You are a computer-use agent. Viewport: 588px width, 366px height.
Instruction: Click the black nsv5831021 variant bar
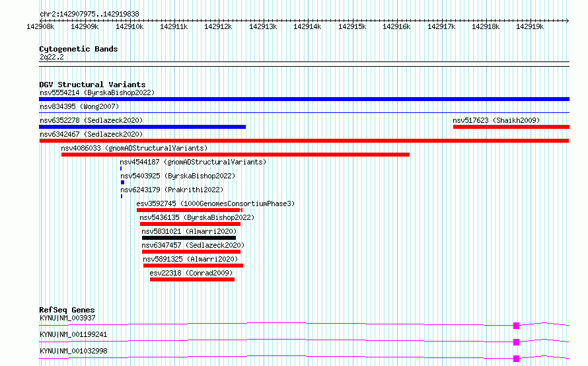[x=189, y=238]
